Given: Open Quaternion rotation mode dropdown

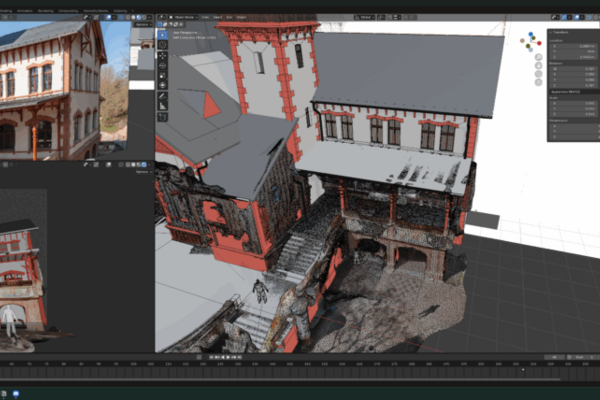Looking at the screenshot, I should [x=574, y=92].
